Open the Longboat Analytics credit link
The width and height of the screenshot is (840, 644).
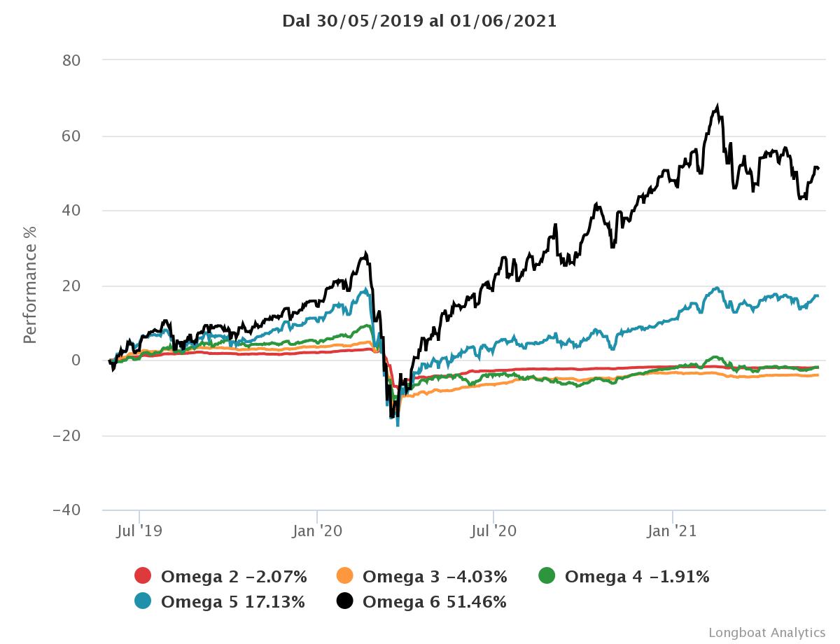point(766,633)
